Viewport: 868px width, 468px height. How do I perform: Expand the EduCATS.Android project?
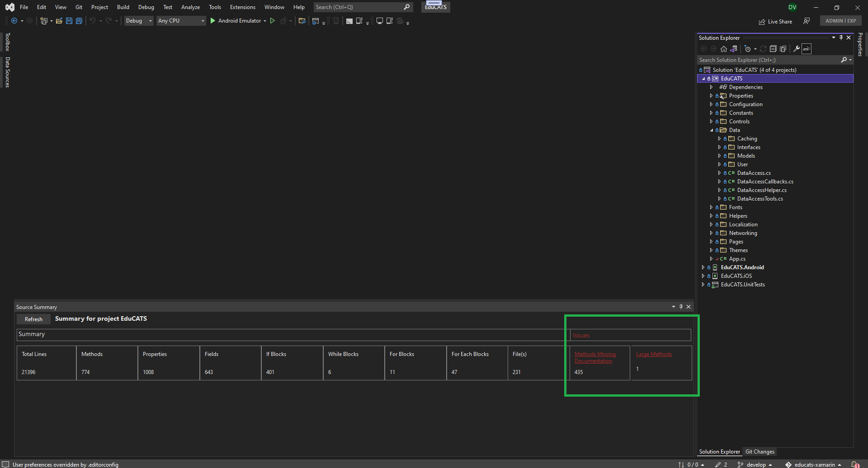tap(703, 267)
